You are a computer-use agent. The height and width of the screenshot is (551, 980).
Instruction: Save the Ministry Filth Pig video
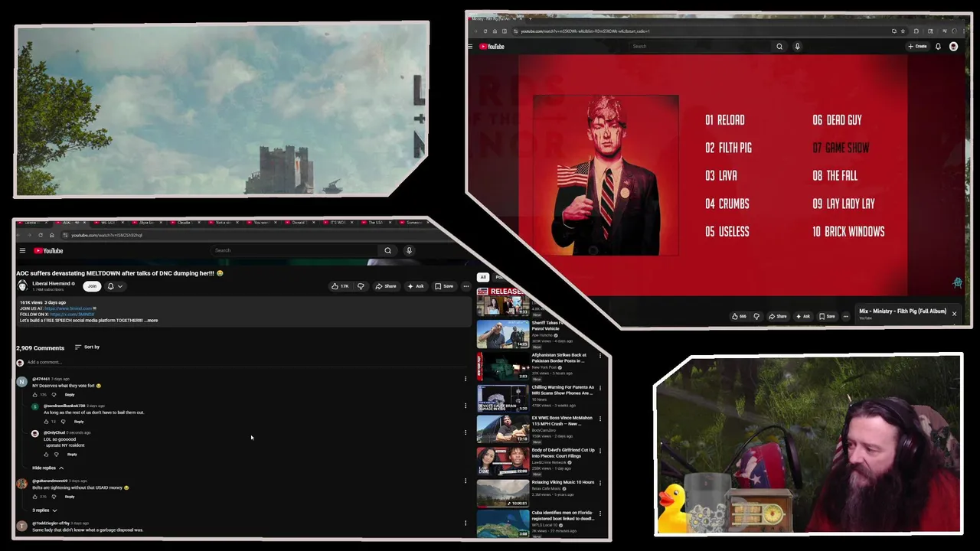click(x=827, y=316)
